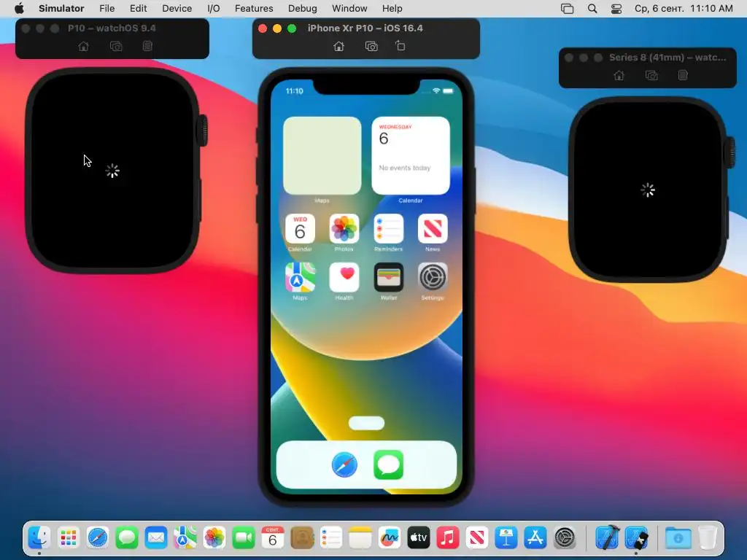Open Calendar app on iPhone home screen
This screenshot has height=560, width=747.
point(300,229)
